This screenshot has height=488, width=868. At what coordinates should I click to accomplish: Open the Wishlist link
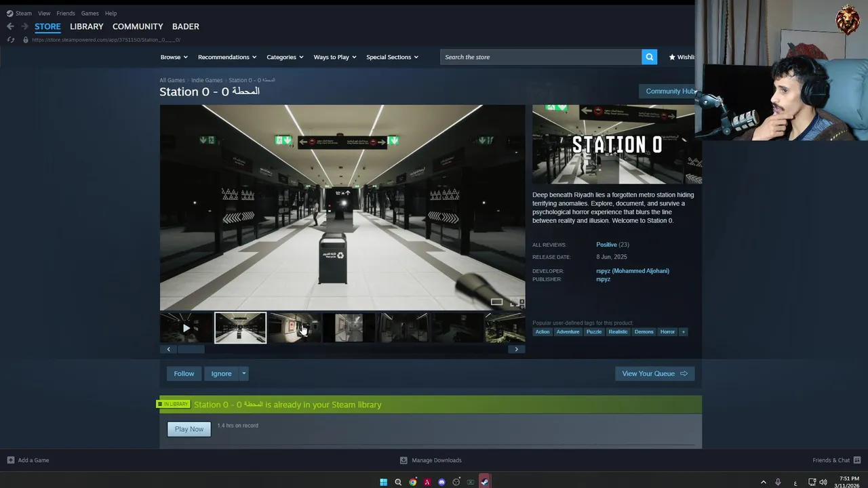[682, 57]
